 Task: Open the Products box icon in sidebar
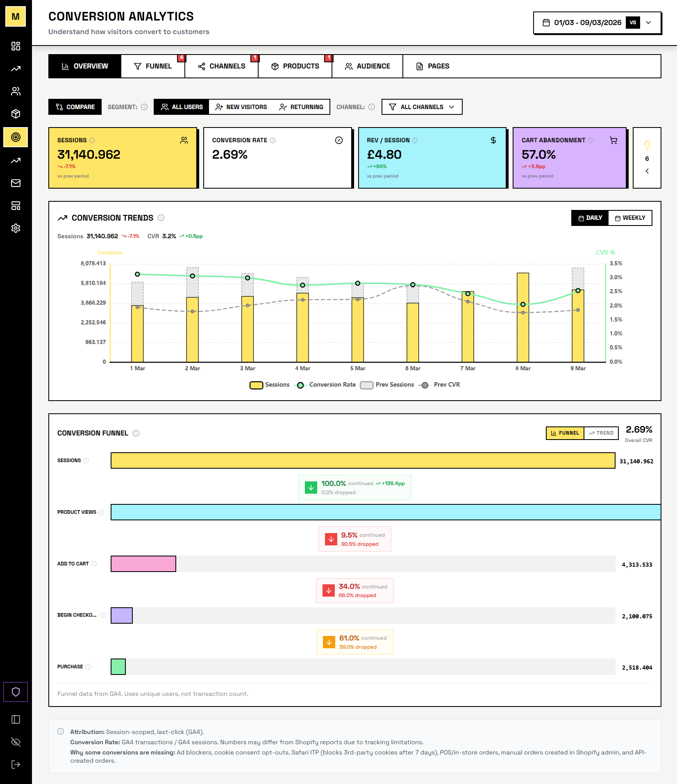point(16,114)
